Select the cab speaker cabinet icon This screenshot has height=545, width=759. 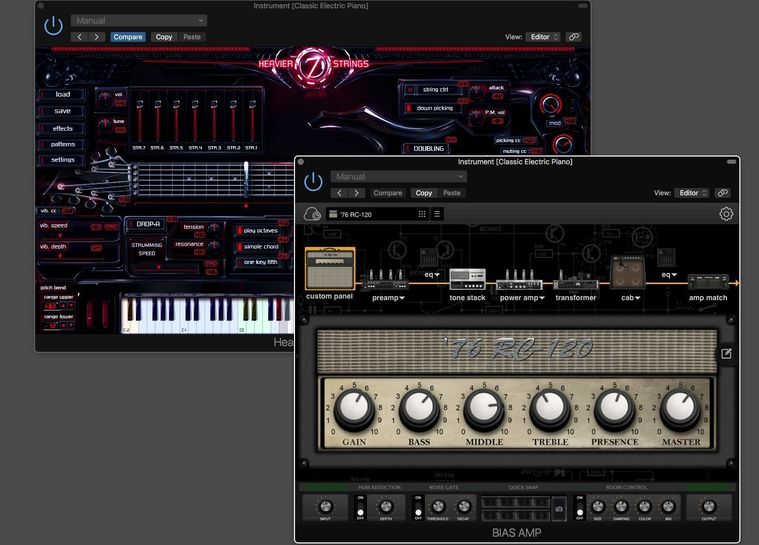point(628,272)
